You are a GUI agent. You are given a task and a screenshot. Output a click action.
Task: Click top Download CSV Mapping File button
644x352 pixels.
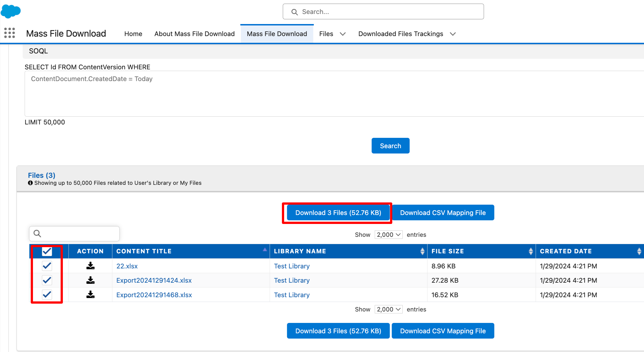[443, 212]
